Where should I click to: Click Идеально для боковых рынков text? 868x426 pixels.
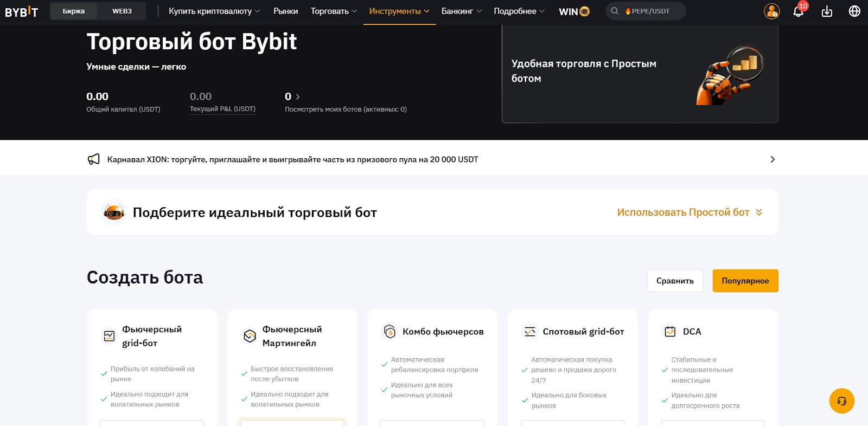[569, 401]
